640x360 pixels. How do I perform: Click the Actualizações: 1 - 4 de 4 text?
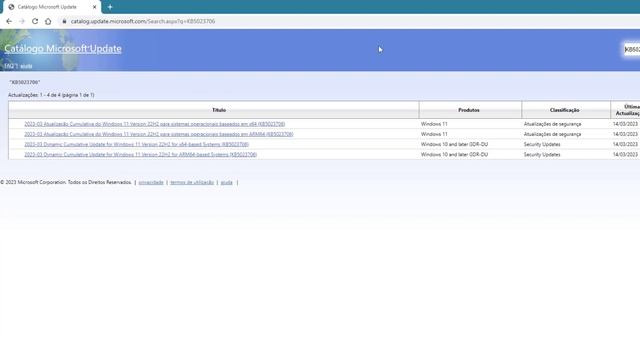click(51, 95)
